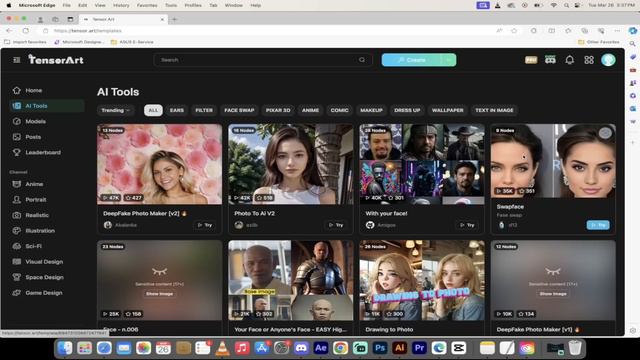Open the notifications bell
This screenshot has width=640, height=360.
pos(569,60)
